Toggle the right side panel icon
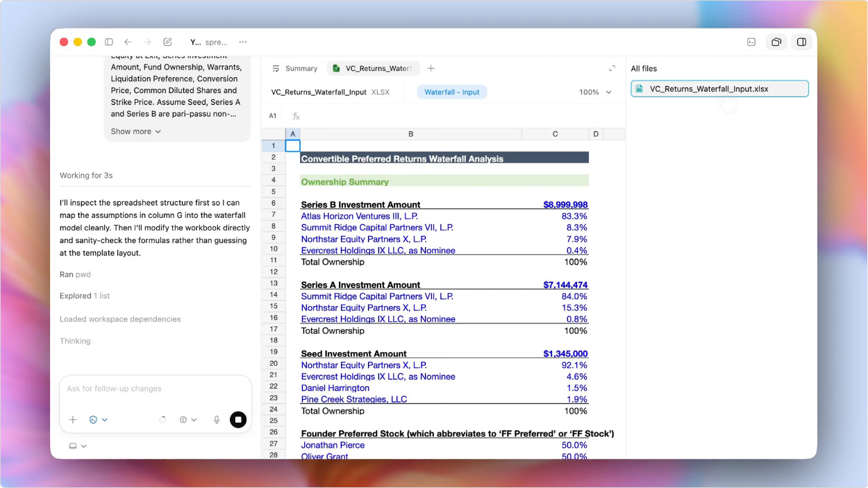 [801, 42]
